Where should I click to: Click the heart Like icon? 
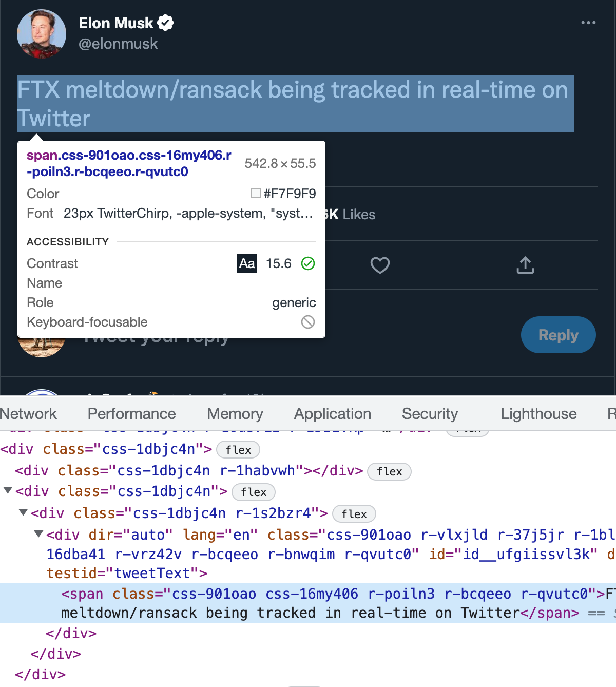coord(380,265)
